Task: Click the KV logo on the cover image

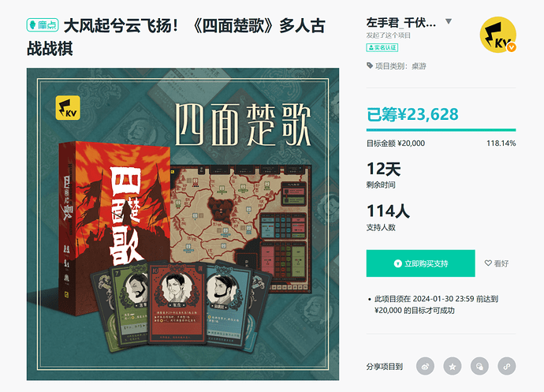Action: (x=68, y=107)
